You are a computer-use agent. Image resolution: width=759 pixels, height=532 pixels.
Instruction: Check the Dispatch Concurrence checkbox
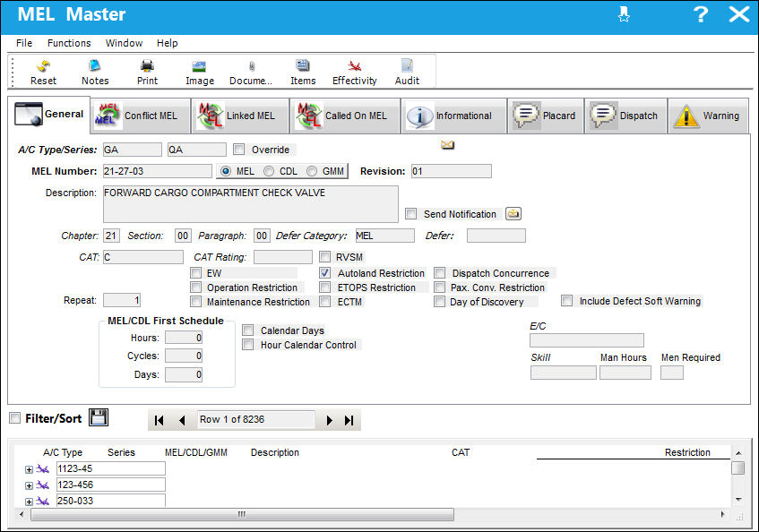(439, 273)
